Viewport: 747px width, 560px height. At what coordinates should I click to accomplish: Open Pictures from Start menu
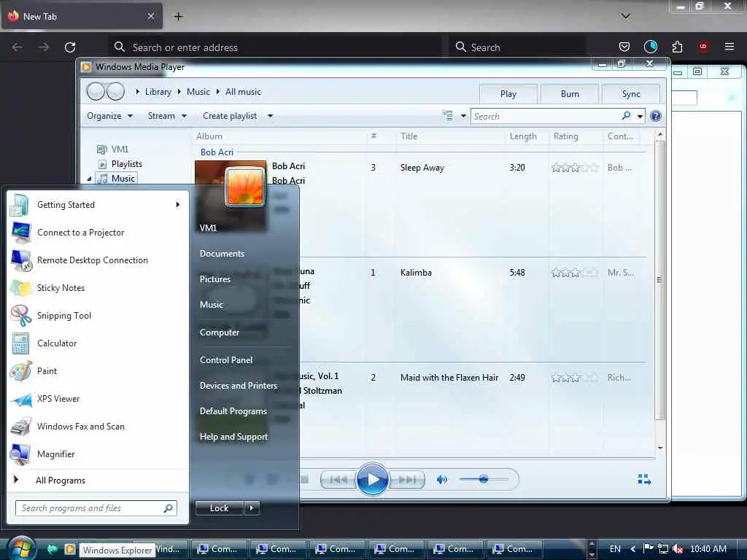pyautogui.click(x=215, y=279)
